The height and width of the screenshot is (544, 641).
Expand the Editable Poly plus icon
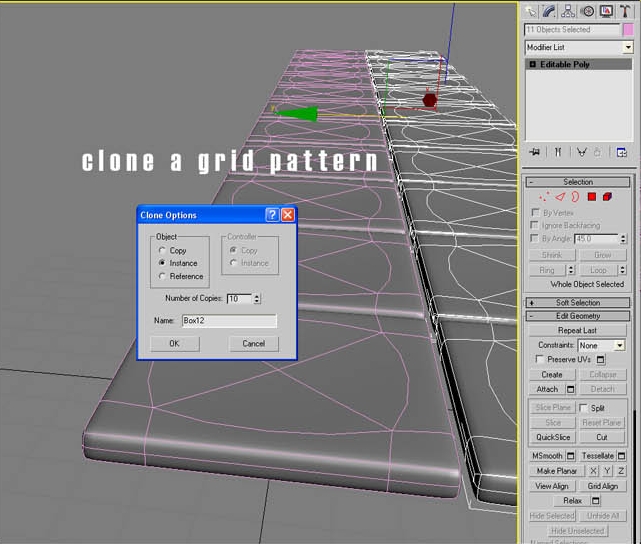(x=533, y=65)
